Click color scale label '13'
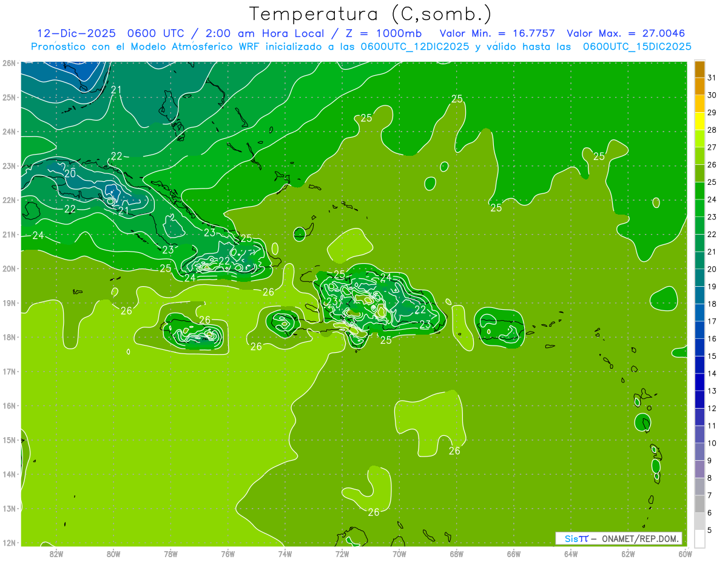The height and width of the screenshot is (562, 728). (x=712, y=391)
